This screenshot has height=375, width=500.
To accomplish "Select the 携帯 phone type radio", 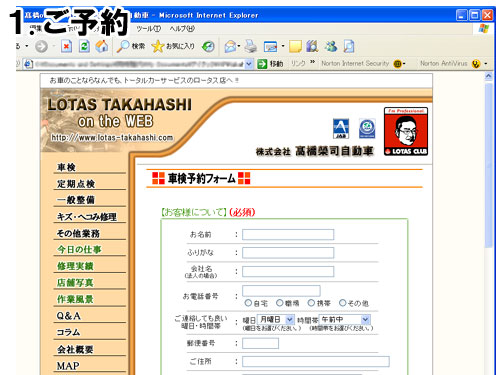I will (311, 303).
